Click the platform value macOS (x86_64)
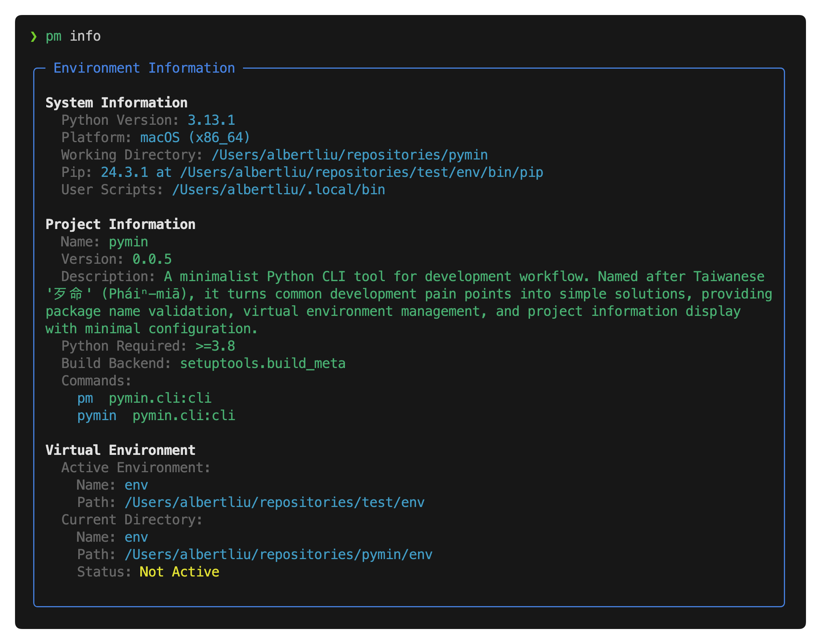821x644 pixels. tap(195, 138)
